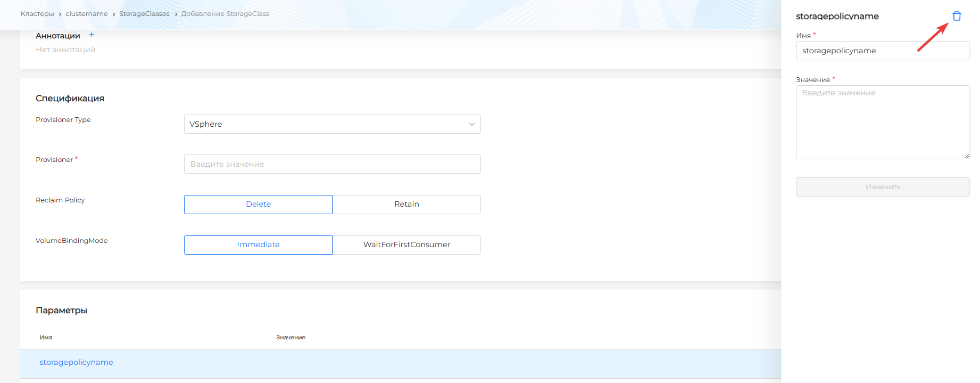Click the storagepolicyname parameter row
Viewport: 980px width, 383px height.
(x=76, y=363)
